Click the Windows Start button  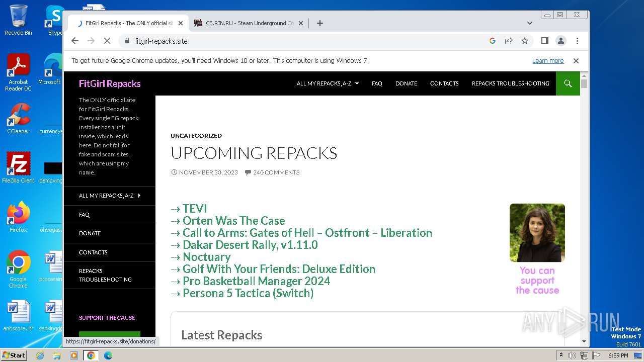[x=14, y=355]
